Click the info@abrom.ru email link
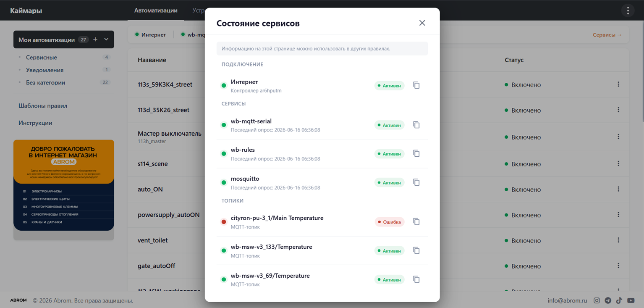 [x=567, y=300]
